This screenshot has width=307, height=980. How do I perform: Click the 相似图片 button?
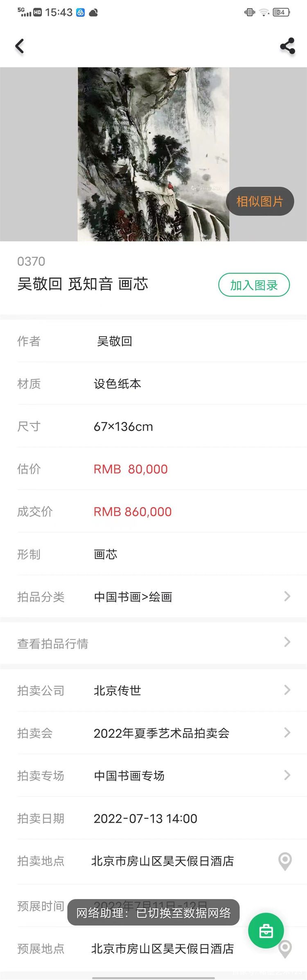[260, 201]
